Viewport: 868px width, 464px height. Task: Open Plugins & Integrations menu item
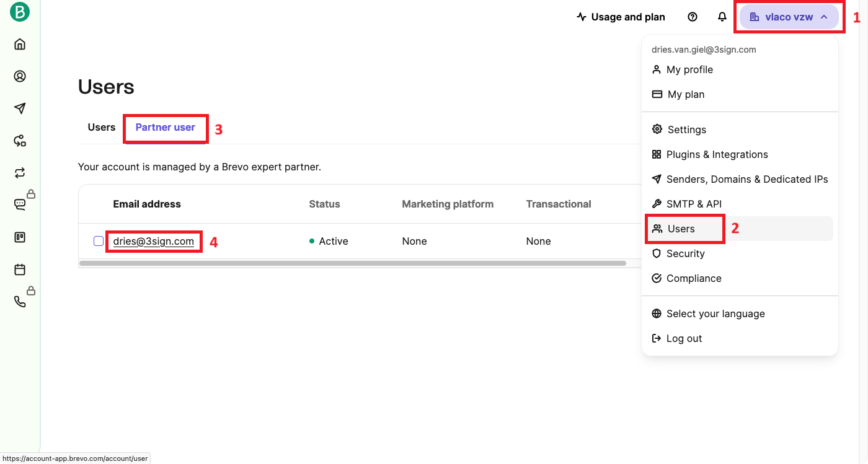pyautogui.click(x=740, y=154)
